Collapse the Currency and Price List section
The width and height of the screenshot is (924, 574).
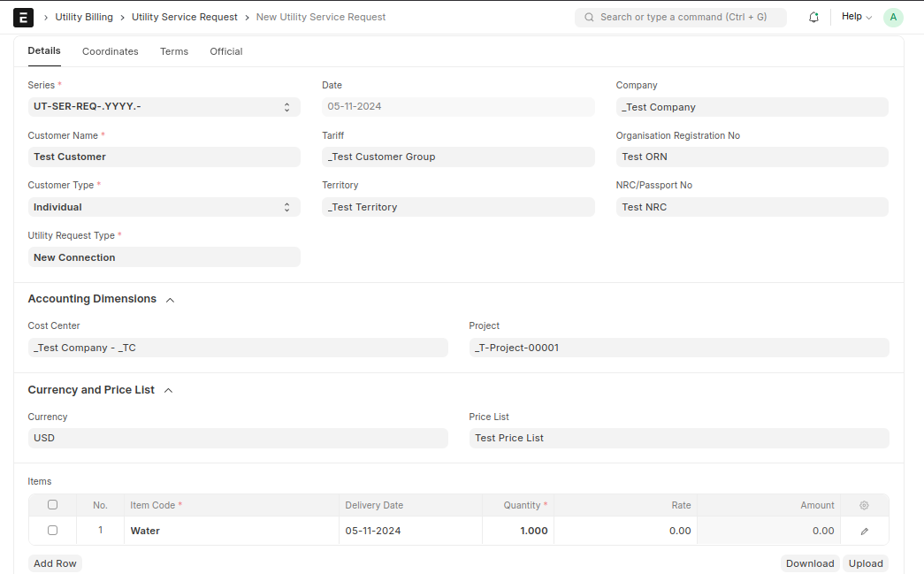(169, 391)
